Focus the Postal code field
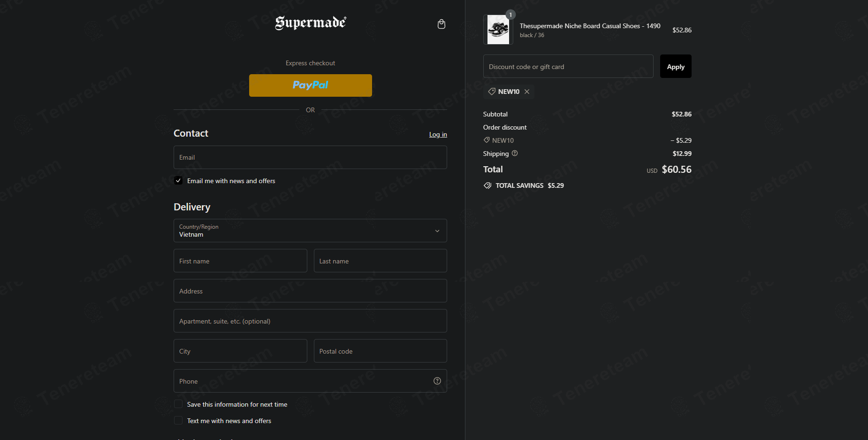Image resolution: width=868 pixels, height=440 pixels. coord(381,351)
